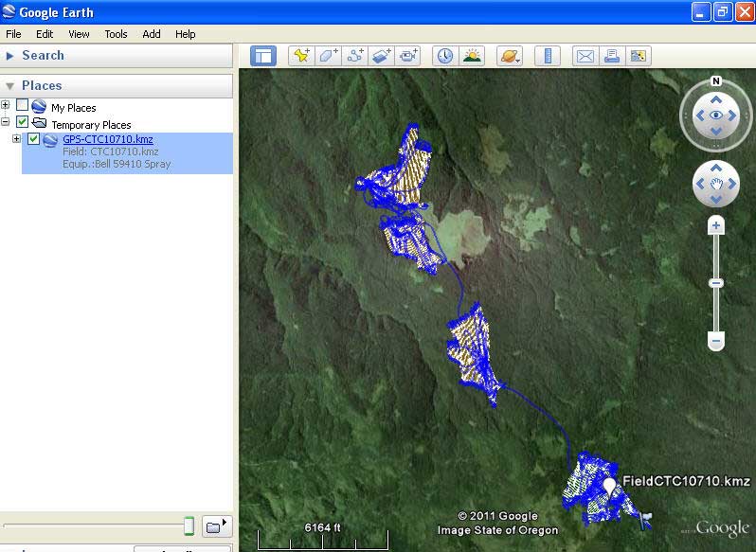756x552 pixels.
Task: Collapse the Temporary Places tree node
Action: click(x=6, y=123)
